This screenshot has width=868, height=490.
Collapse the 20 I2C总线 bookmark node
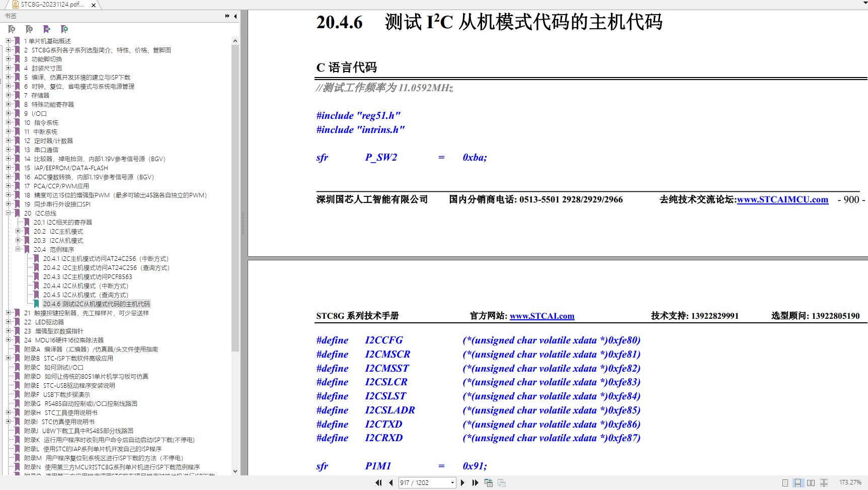coord(9,213)
